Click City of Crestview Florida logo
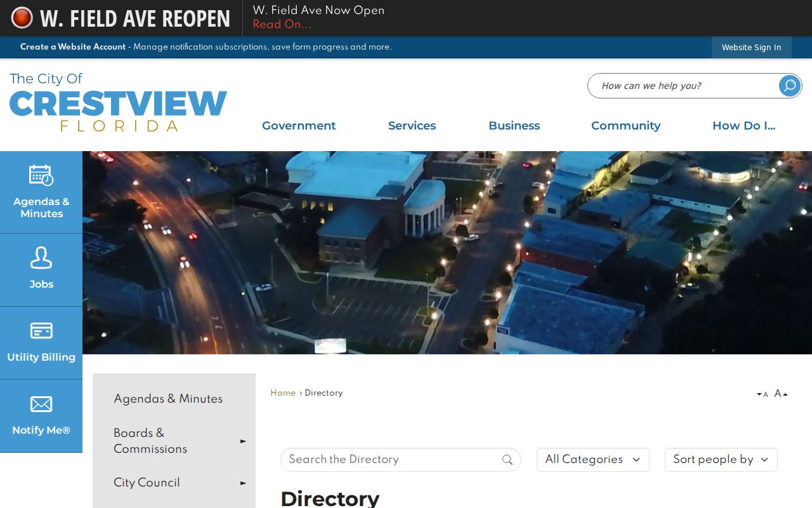 click(118, 102)
